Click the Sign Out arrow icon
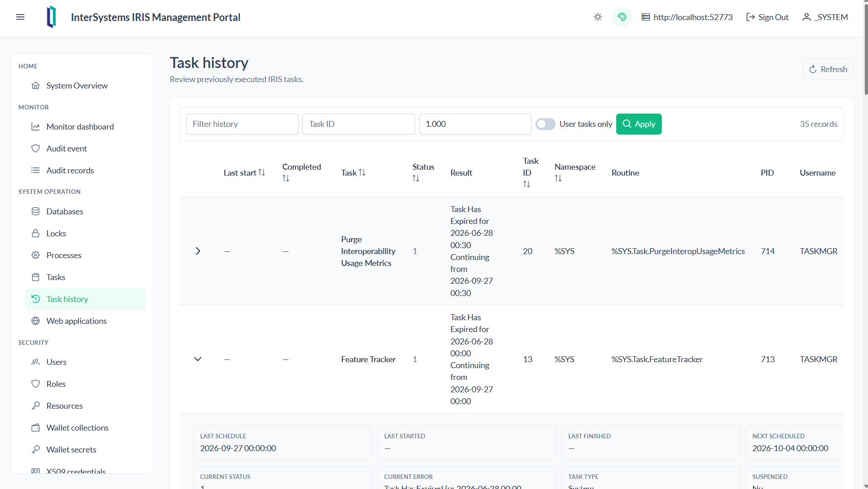 [750, 17]
